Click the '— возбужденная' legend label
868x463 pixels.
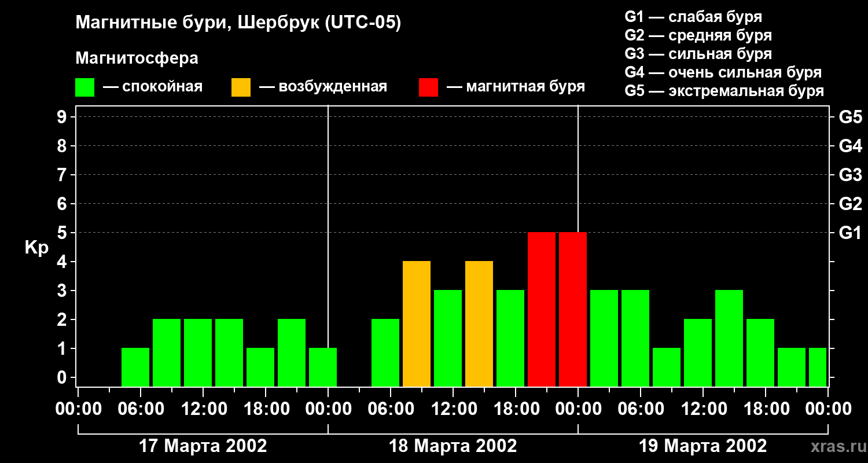[x=323, y=87]
